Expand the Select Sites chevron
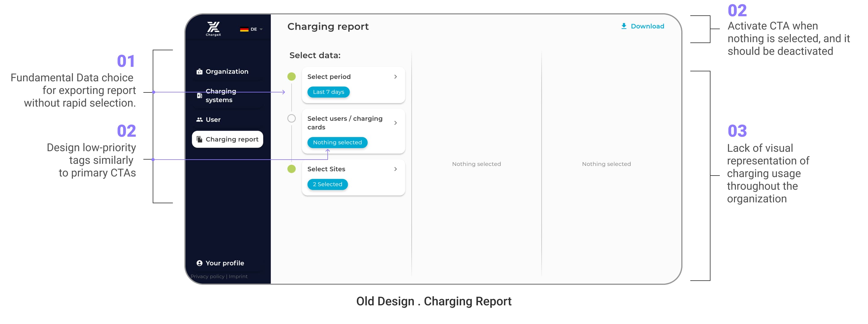The height and width of the screenshot is (324, 868). click(x=395, y=169)
